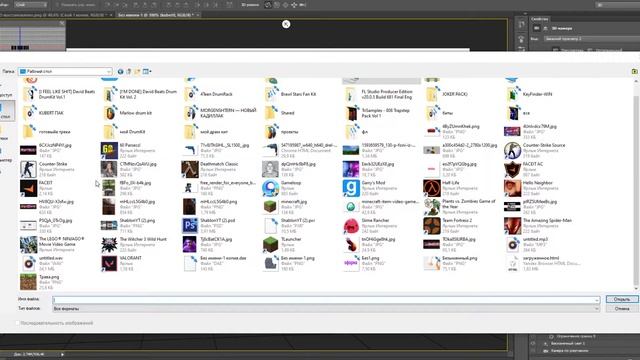Open the Shared folder
The width and height of the screenshot is (640, 360).
[x=279, y=113]
